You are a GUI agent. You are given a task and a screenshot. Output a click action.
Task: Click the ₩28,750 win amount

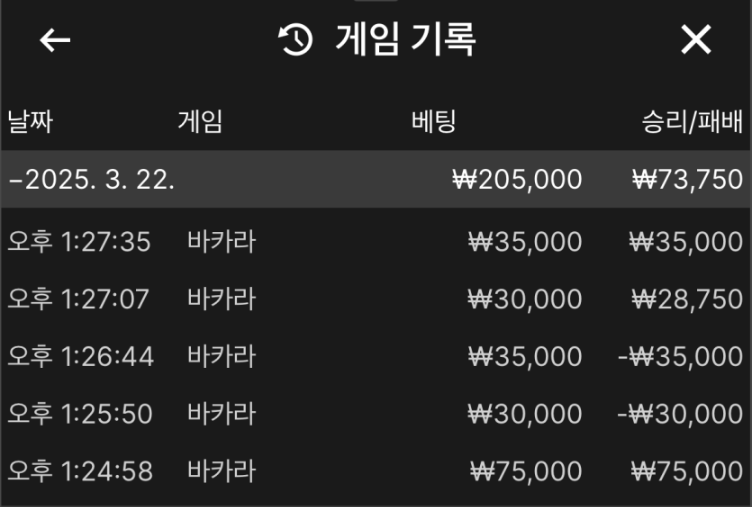point(686,299)
